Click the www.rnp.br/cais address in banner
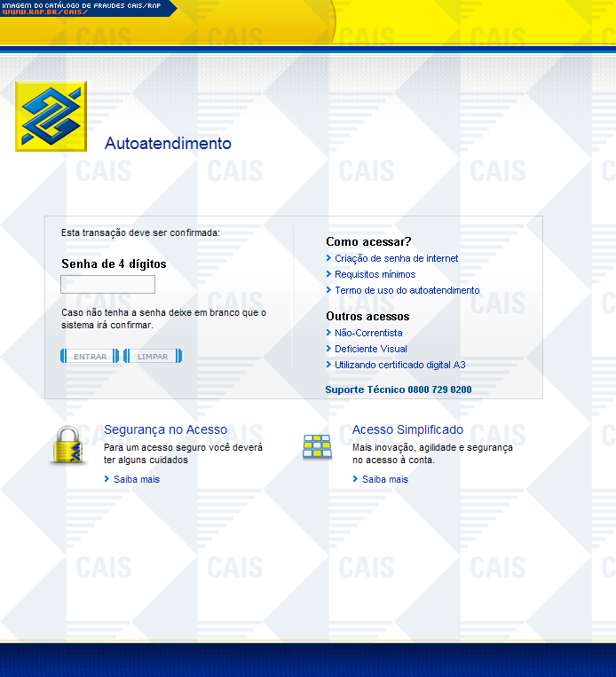616x677 pixels. pyautogui.click(x=44, y=13)
